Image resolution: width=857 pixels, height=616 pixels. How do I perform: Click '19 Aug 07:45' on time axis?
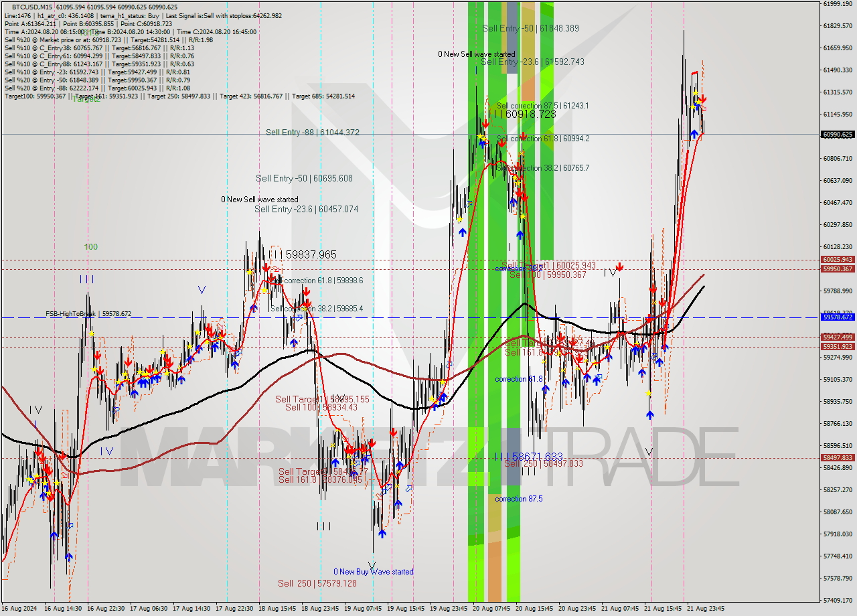(x=364, y=609)
